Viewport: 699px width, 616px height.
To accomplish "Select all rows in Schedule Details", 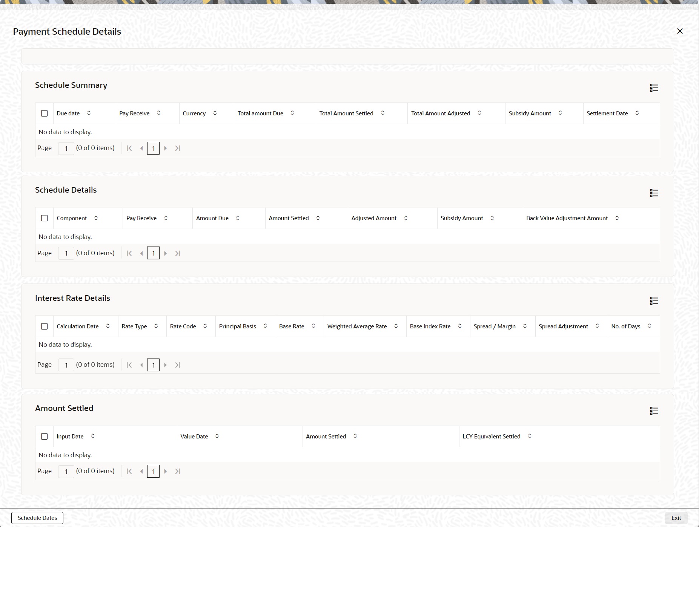I will pos(44,218).
